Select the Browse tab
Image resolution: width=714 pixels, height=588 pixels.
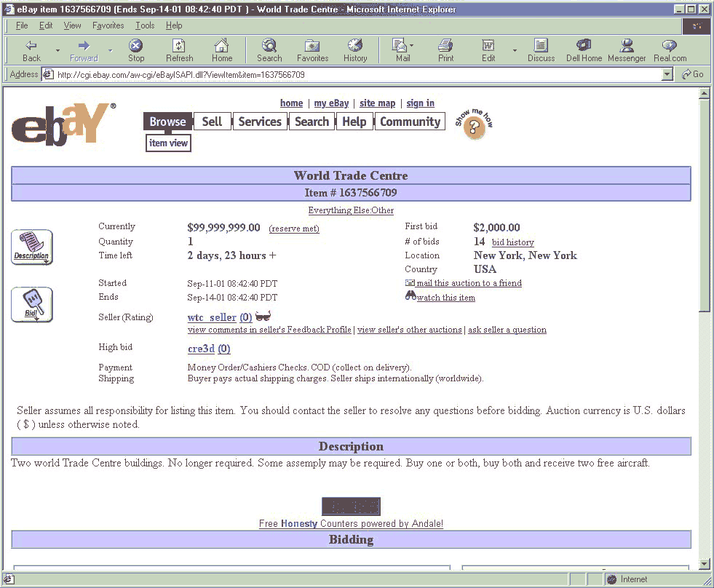[x=167, y=122]
